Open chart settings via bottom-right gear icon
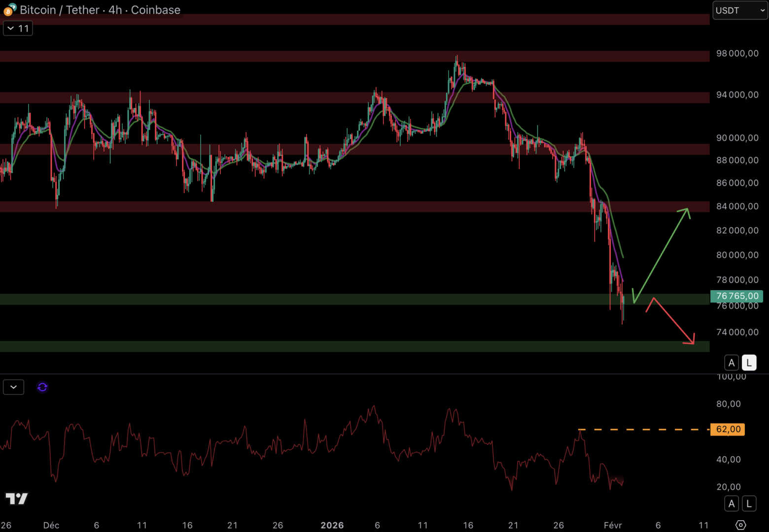Screen dimensions: 769x532 pos(740,525)
